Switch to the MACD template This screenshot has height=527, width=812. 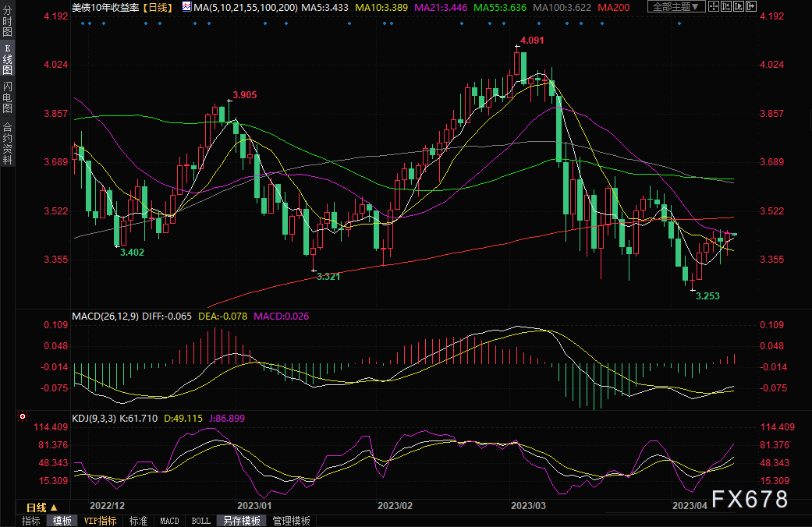click(169, 521)
